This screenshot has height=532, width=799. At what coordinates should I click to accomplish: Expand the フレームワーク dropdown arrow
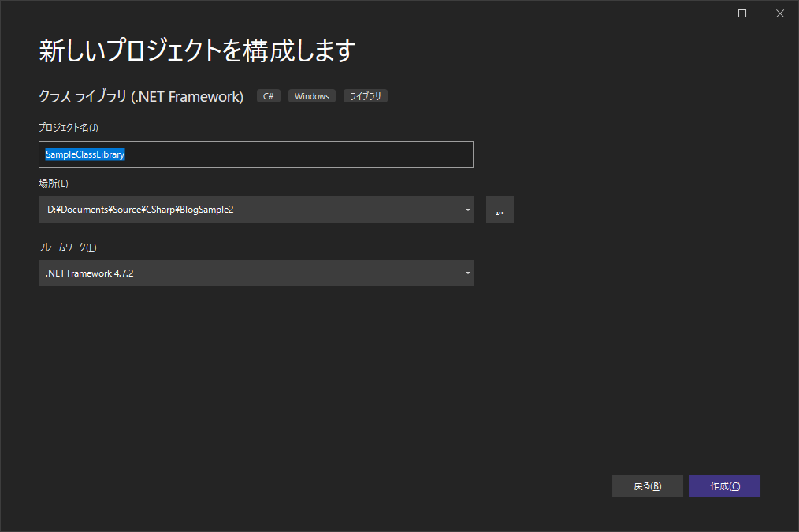pos(467,273)
